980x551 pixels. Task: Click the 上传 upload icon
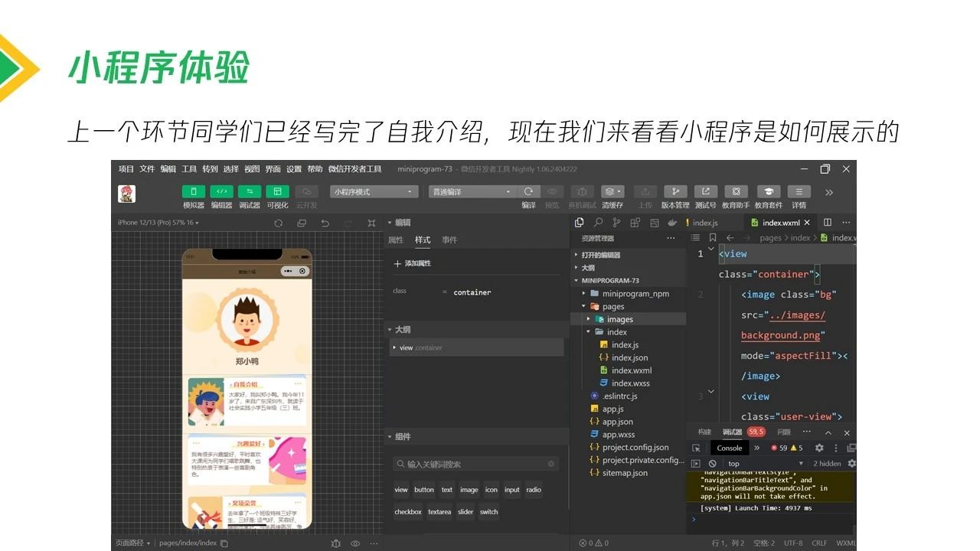(645, 191)
